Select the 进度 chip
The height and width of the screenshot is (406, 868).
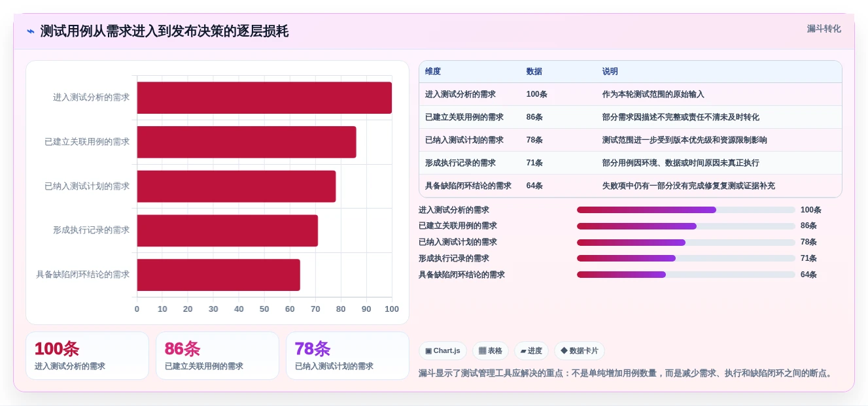[531, 350]
